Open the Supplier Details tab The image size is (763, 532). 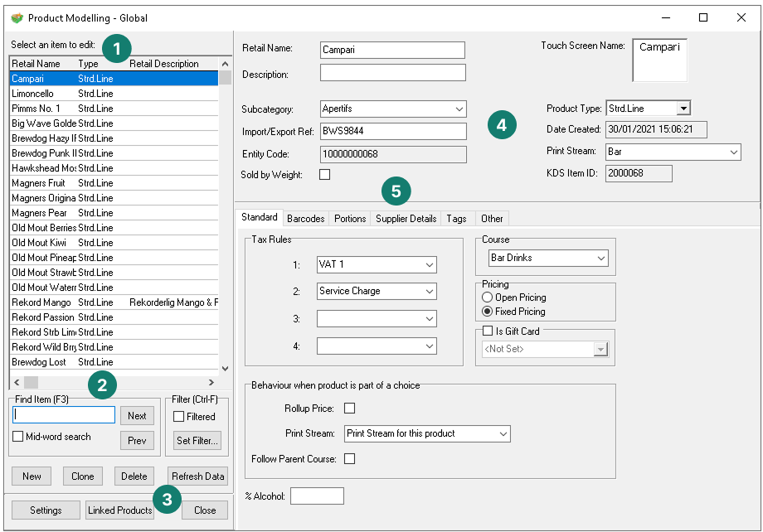click(x=406, y=219)
